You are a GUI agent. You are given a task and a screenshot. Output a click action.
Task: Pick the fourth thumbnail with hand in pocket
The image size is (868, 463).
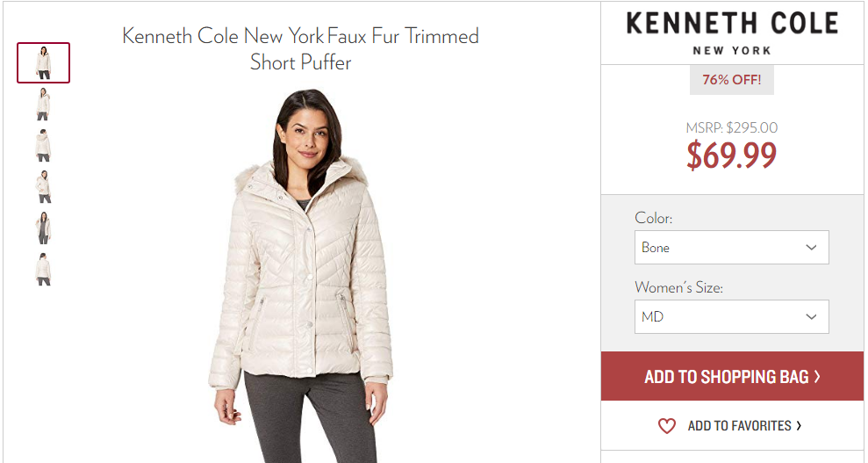43,186
